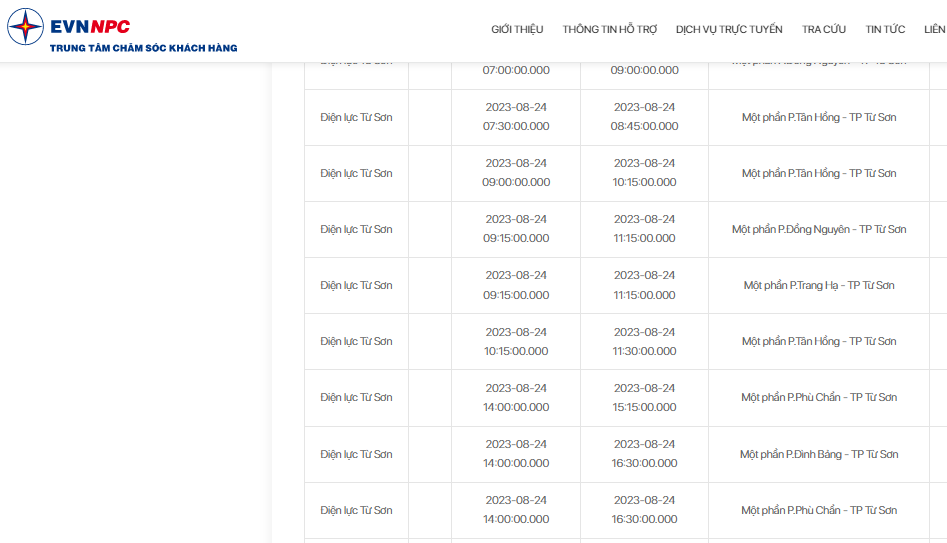Select the start time 2023-08-24 09:00:00.000 cell
947x543 pixels.
516,173
